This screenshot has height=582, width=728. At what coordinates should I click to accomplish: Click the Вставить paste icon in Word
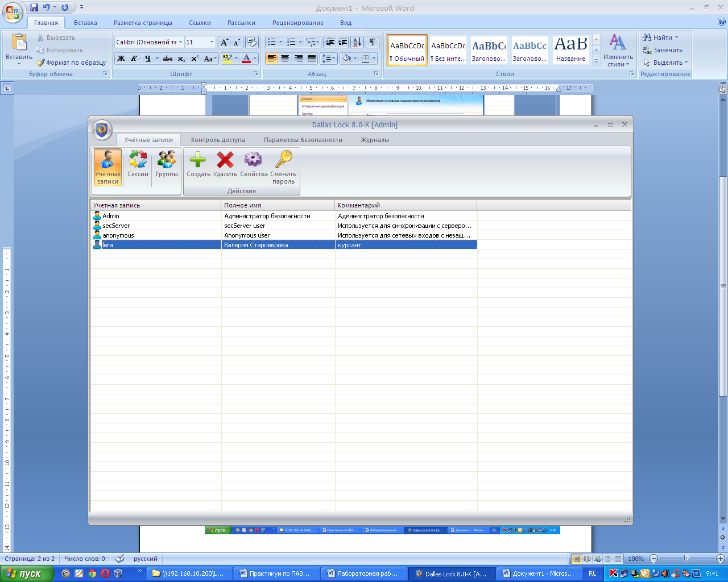(19, 43)
